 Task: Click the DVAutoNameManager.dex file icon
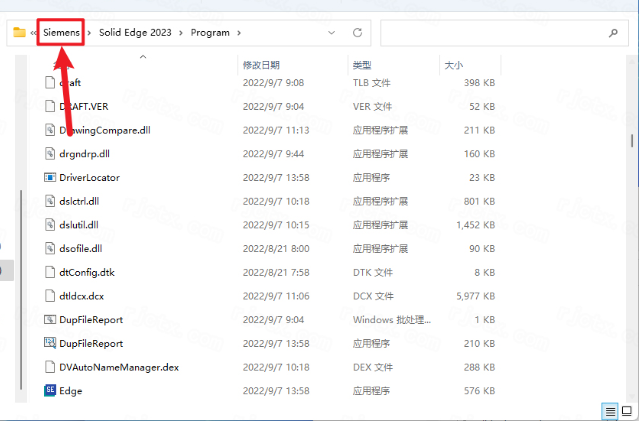pyautogui.click(x=51, y=366)
